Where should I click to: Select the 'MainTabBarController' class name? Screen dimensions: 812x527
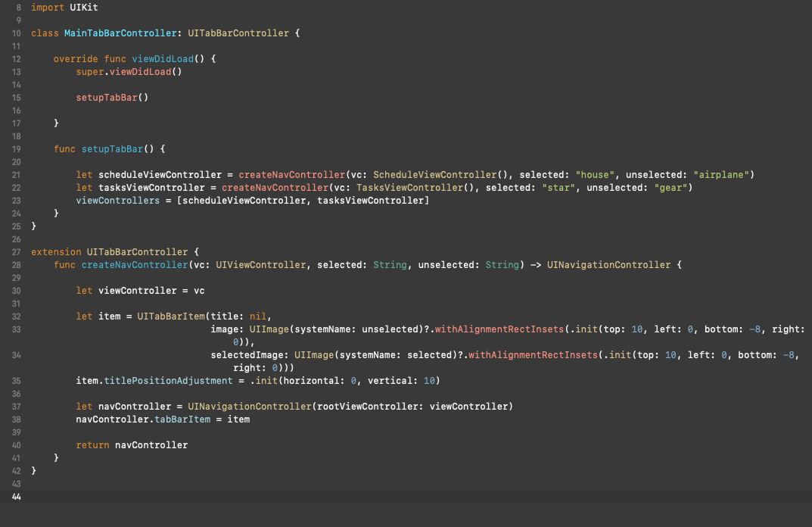pyautogui.click(x=120, y=33)
